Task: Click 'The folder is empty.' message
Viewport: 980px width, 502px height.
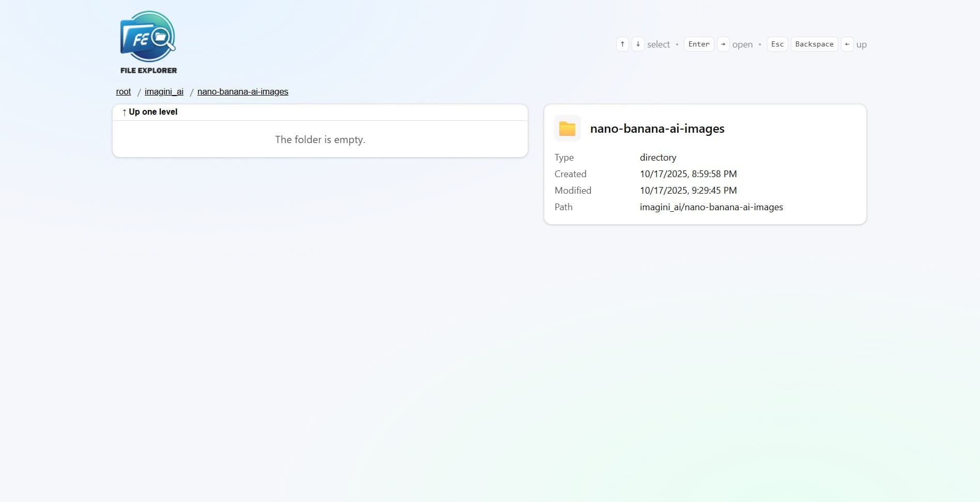Action: pyautogui.click(x=320, y=139)
